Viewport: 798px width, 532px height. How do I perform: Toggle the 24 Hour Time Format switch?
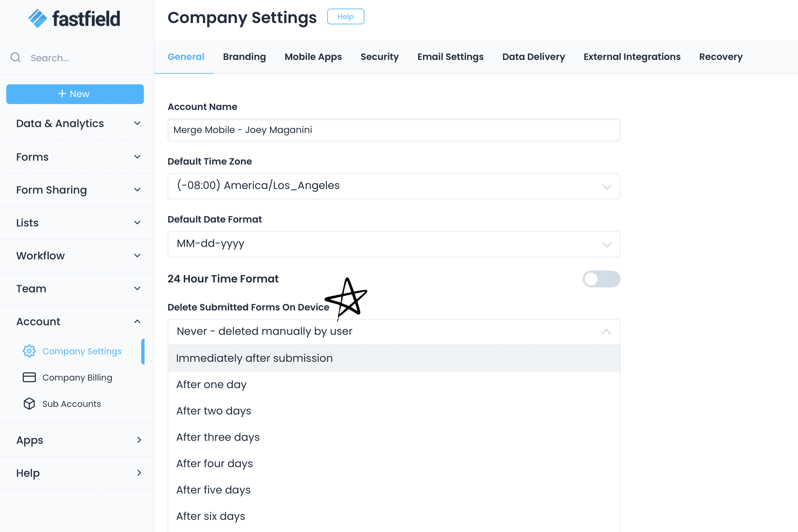tap(601, 279)
